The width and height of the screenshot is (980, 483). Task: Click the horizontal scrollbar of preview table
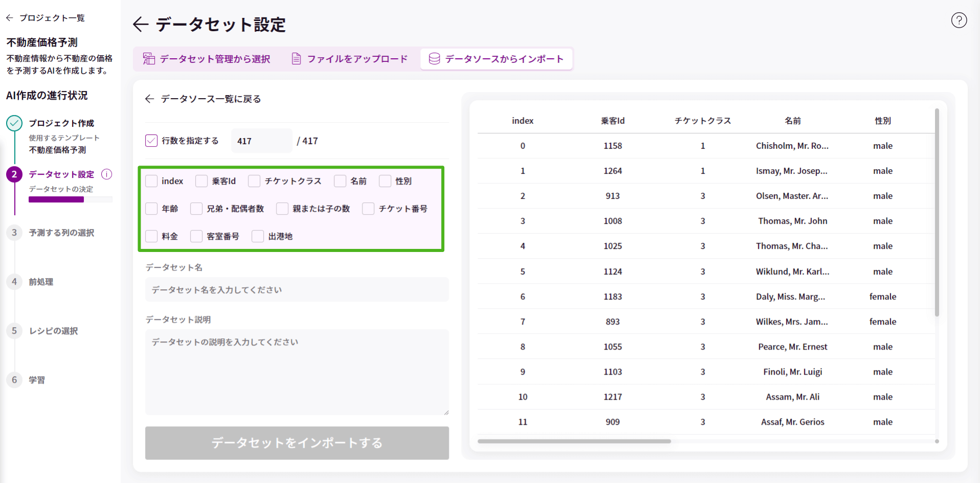pos(574,441)
